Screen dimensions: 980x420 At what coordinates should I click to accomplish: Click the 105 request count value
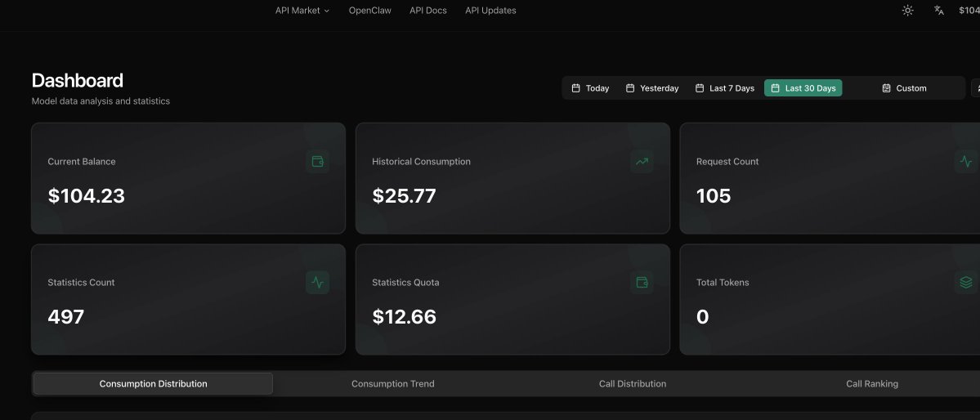(713, 196)
